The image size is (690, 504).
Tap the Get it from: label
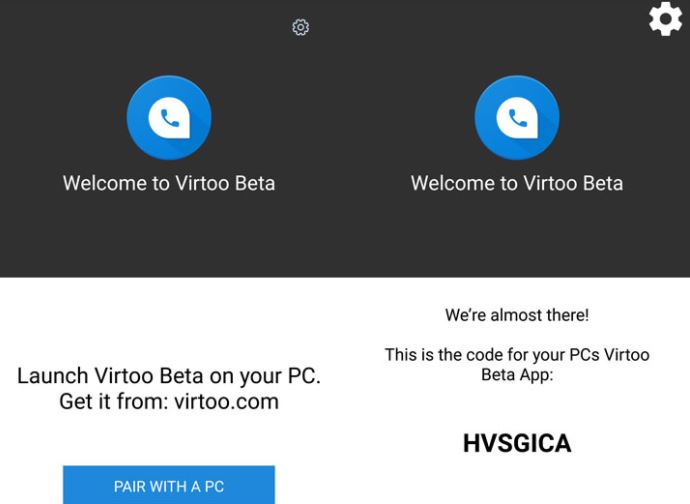tap(114, 401)
